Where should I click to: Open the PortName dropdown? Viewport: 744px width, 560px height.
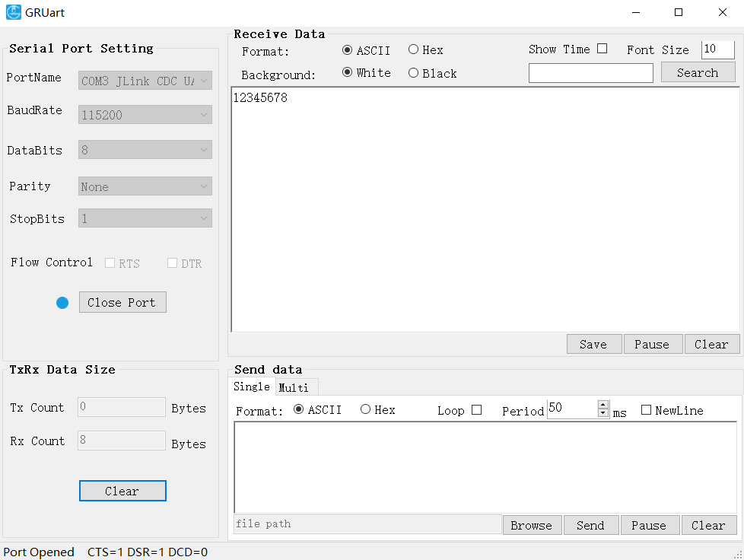pyautogui.click(x=145, y=81)
